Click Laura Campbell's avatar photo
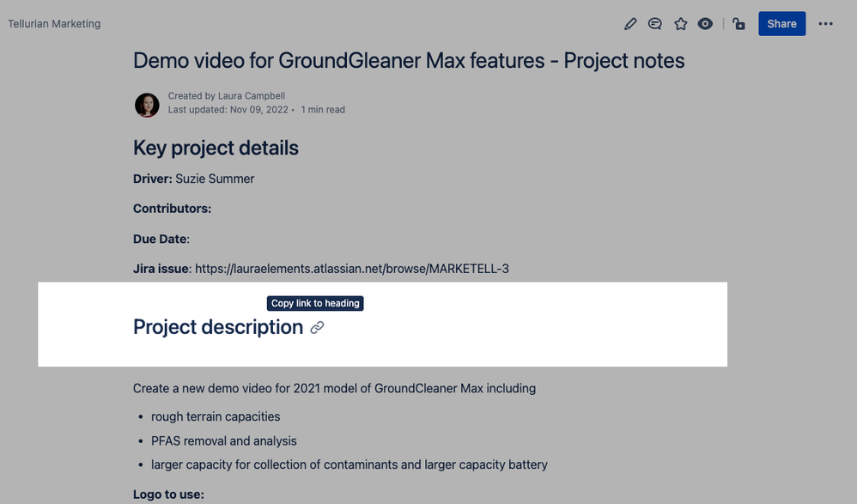 point(147,105)
